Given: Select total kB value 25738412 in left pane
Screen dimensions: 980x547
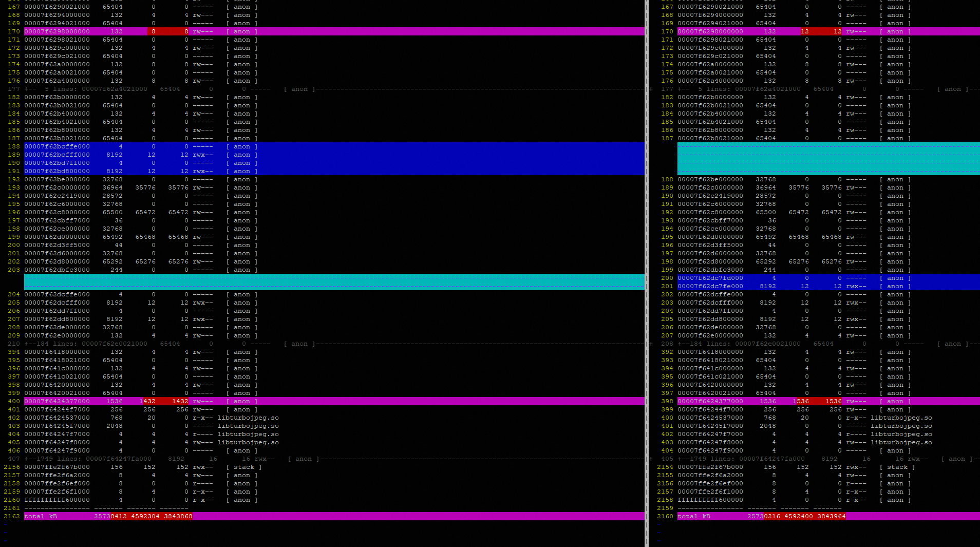Looking at the screenshot, I should coord(110,516).
